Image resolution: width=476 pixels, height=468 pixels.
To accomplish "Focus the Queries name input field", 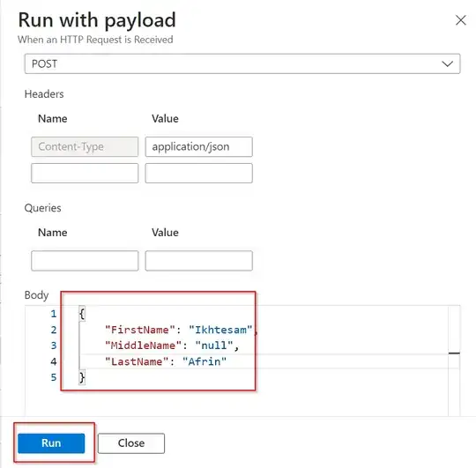I will 85,260.
